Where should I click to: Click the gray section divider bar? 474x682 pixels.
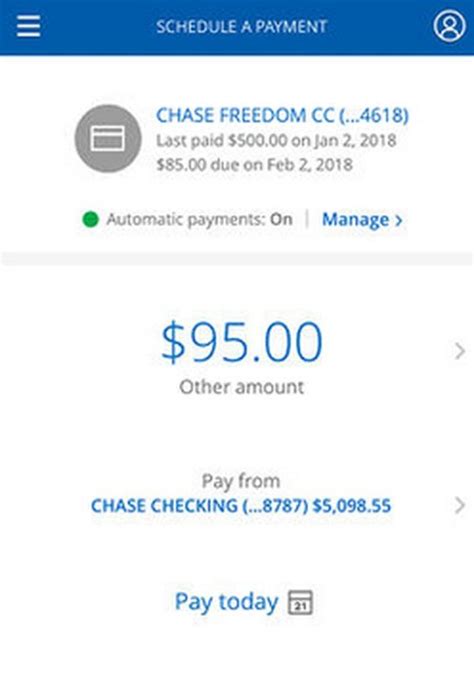click(x=237, y=258)
